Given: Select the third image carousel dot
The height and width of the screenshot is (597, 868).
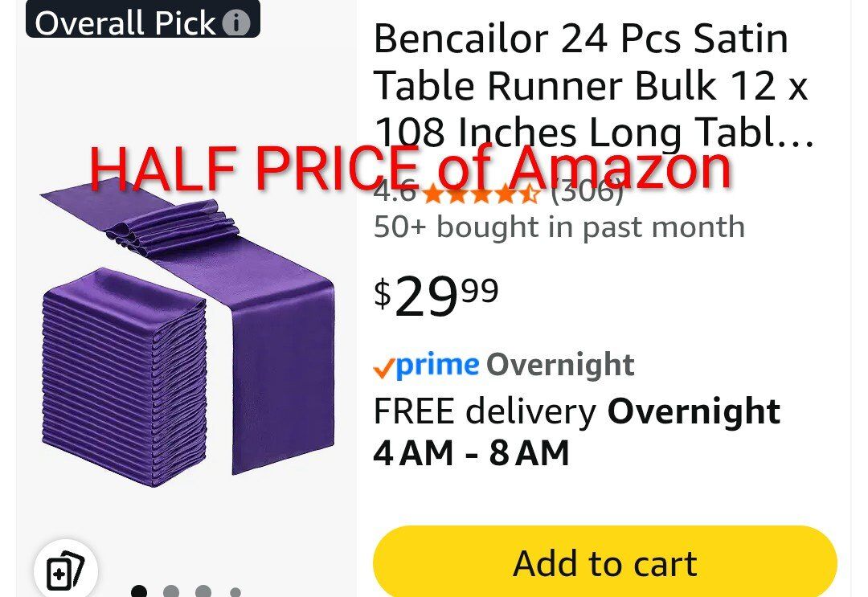Looking at the screenshot, I should 203,593.
